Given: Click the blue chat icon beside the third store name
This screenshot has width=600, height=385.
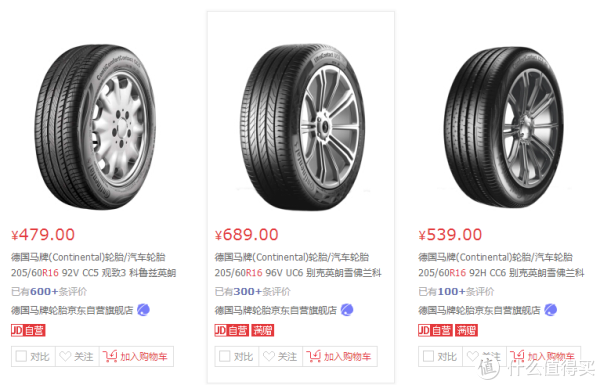Looking at the screenshot, I should pos(551,310).
